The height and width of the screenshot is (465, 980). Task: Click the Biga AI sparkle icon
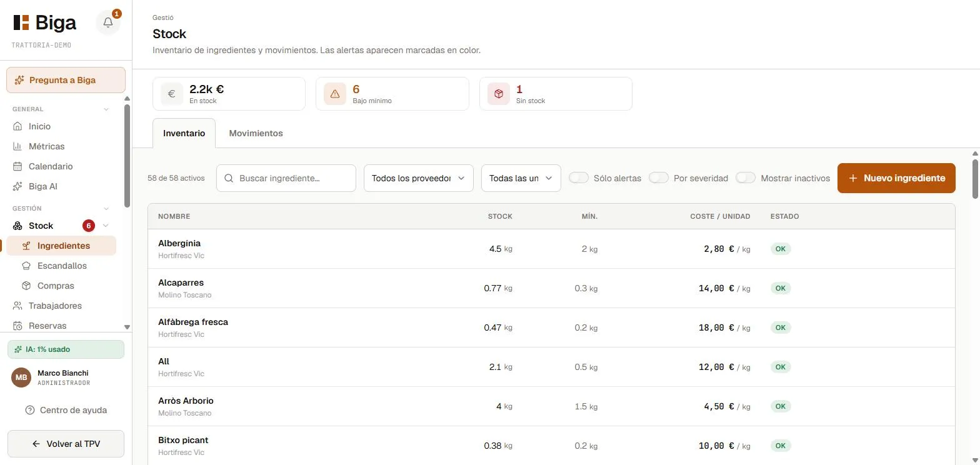click(x=17, y=186)
